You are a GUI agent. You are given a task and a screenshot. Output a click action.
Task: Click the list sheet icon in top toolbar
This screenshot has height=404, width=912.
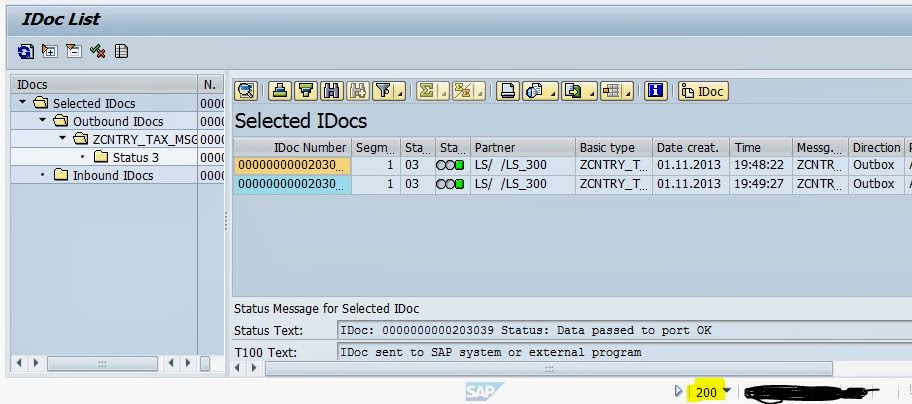[x=121, y=51]
